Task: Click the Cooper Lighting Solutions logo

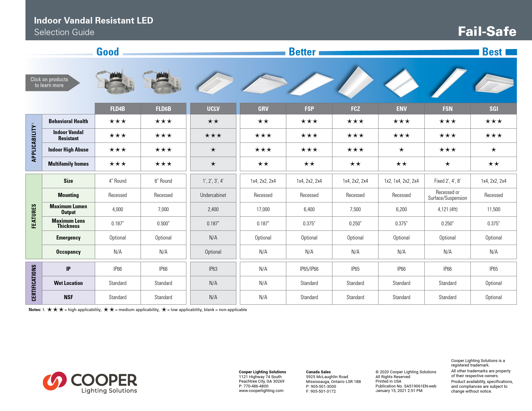Action: [x=91, y=384]
